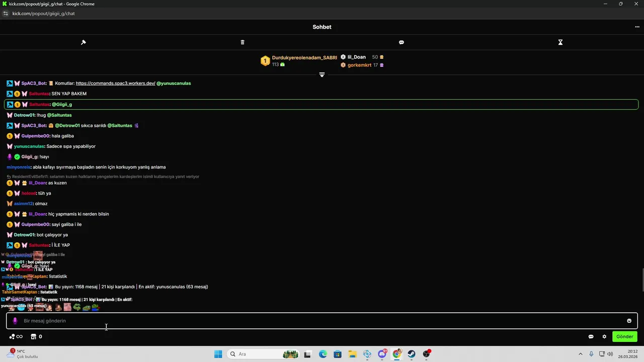644x362 pixels.
Task: Select lil_Doan on the leaderboard
Action: [x=356, y=57]
